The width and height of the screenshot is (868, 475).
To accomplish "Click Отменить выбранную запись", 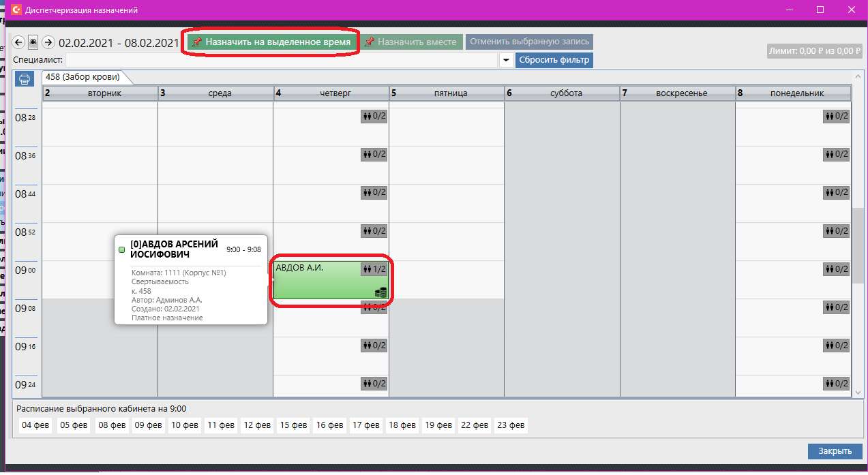I will [x=529, y=42].
